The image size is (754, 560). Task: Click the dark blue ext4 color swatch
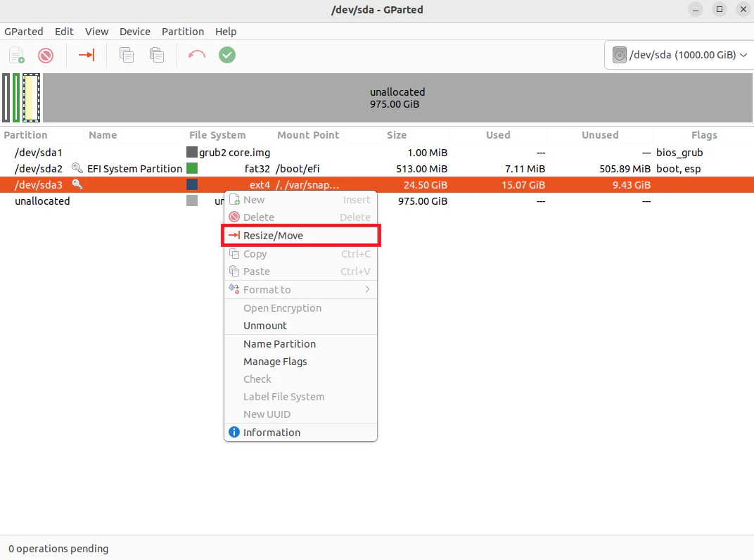192,184
